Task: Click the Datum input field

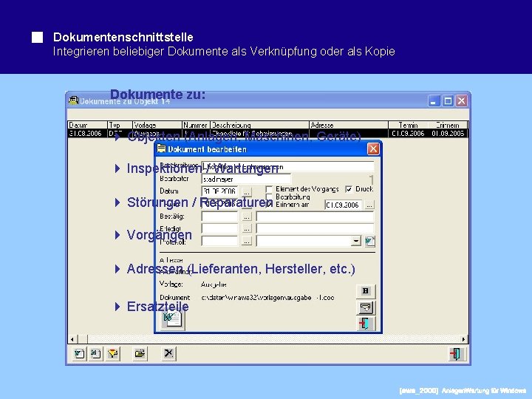Action: [220, 191]
